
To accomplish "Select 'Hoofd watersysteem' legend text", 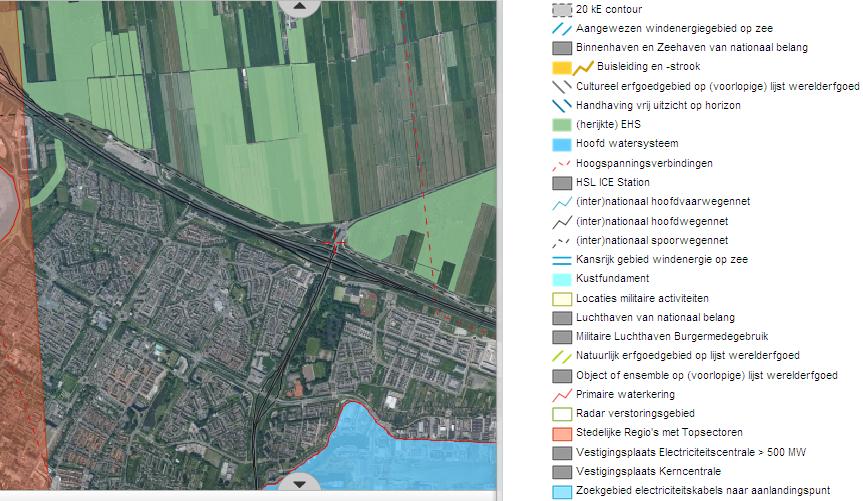I will (x=627, y=144).
